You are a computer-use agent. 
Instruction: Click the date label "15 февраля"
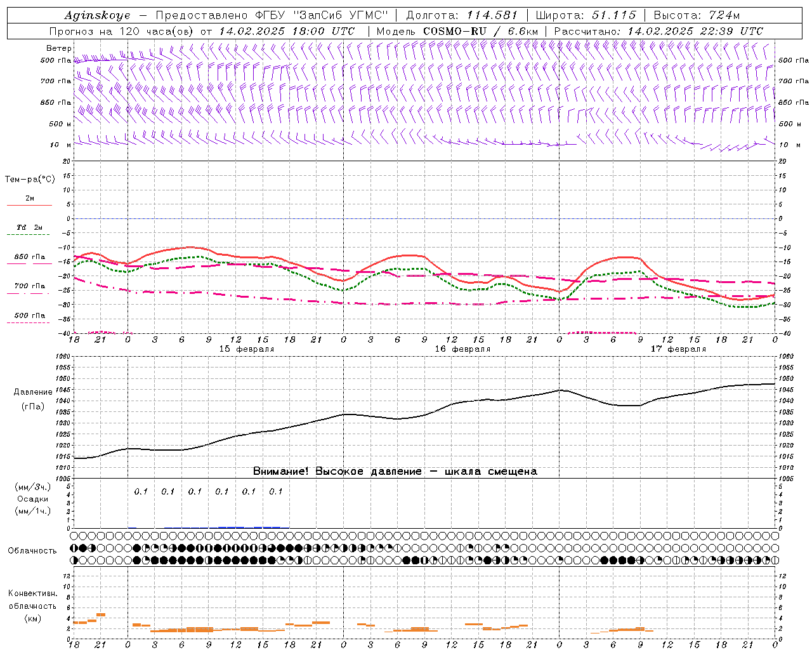(x=247, y=349)
